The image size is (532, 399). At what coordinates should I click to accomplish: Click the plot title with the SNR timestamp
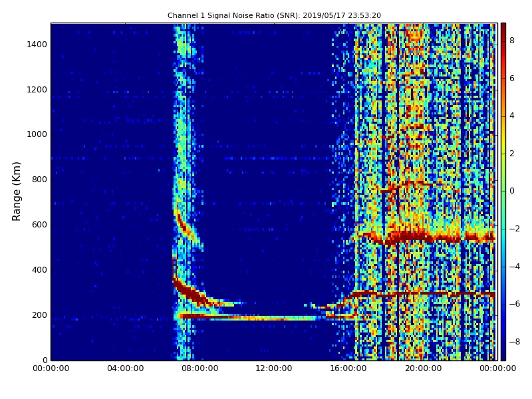tap(274, 15)
